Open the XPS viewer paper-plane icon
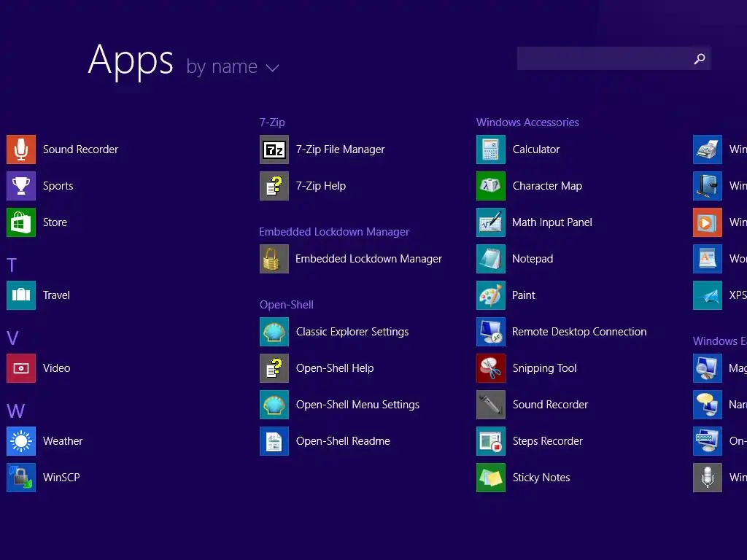The image size is (747, 560). [708, 295]
